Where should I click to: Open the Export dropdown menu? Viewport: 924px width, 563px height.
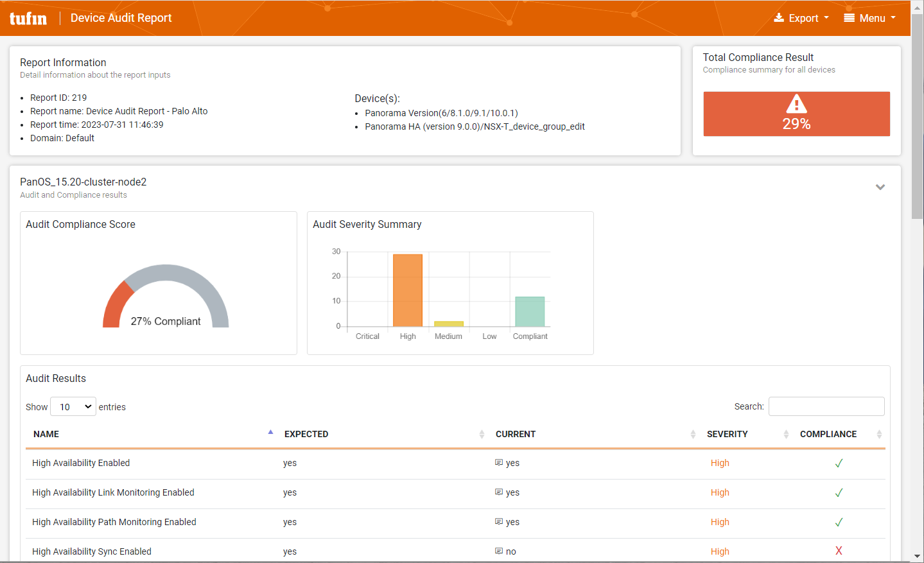tap(801, 18)
